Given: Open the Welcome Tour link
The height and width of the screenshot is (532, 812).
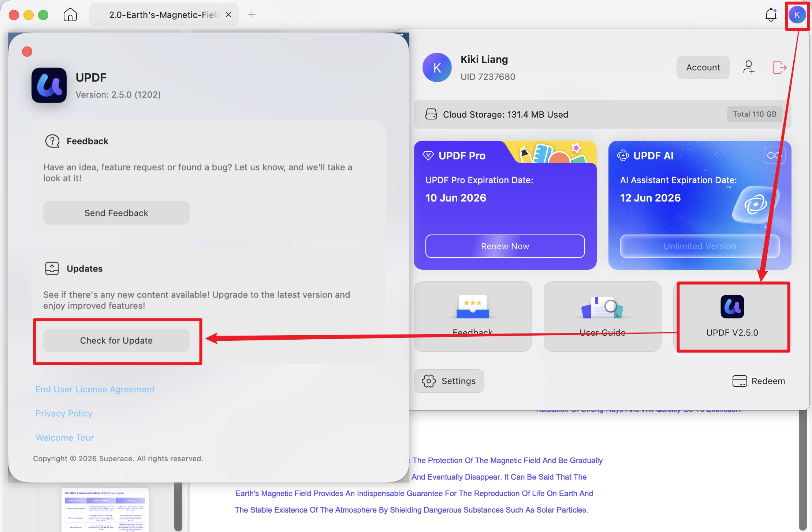Looking at the screenshot, I should click(65, 437).
